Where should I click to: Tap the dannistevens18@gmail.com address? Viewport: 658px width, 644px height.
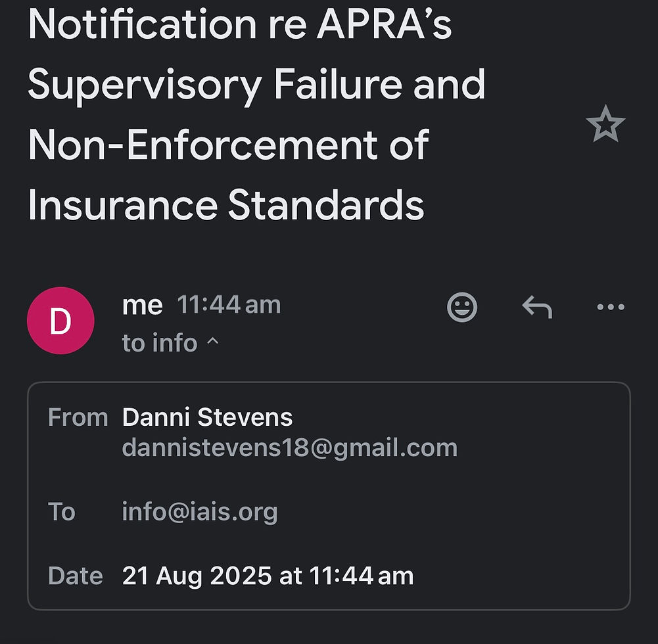(x=289, y=448)
